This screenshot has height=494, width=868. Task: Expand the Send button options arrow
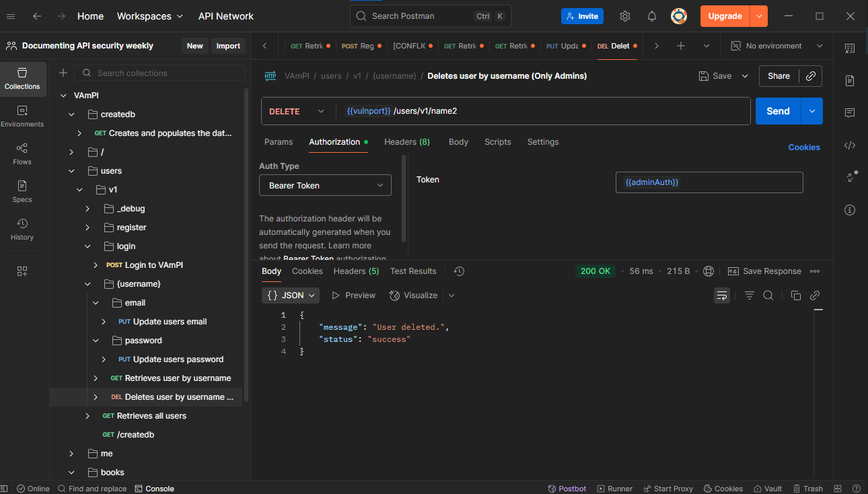(812, 111)
